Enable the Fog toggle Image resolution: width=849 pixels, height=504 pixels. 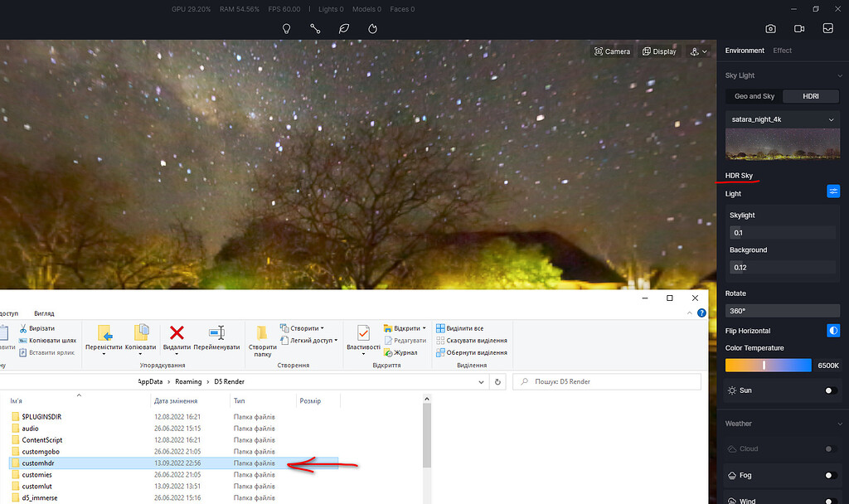[x=830, y=476]
